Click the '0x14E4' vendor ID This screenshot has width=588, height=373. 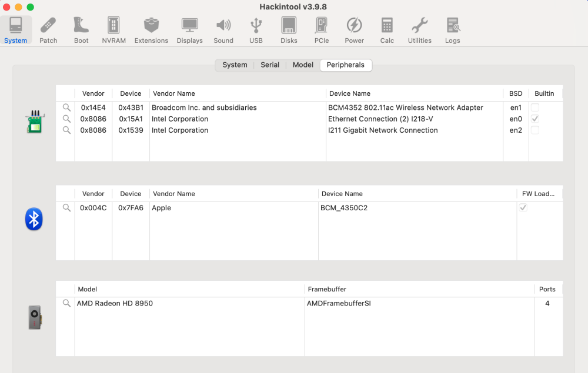coord(93,107)
